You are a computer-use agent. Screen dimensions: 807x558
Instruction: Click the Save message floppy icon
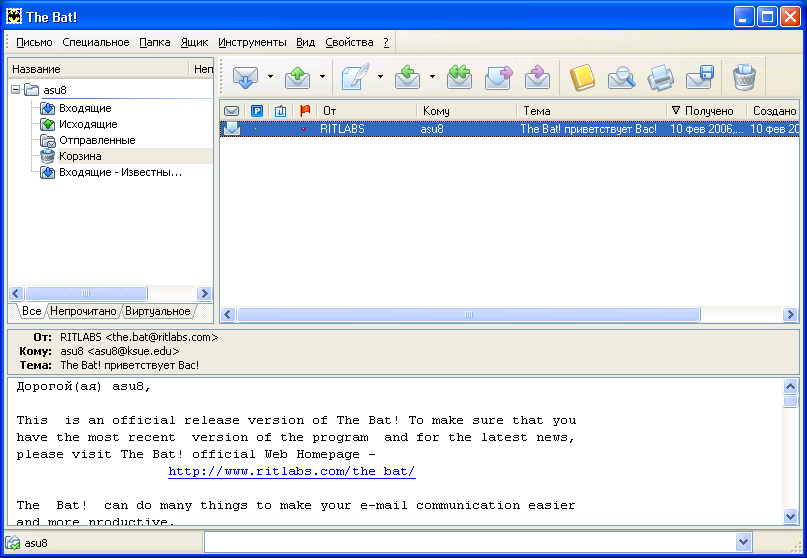pos(700,77)
